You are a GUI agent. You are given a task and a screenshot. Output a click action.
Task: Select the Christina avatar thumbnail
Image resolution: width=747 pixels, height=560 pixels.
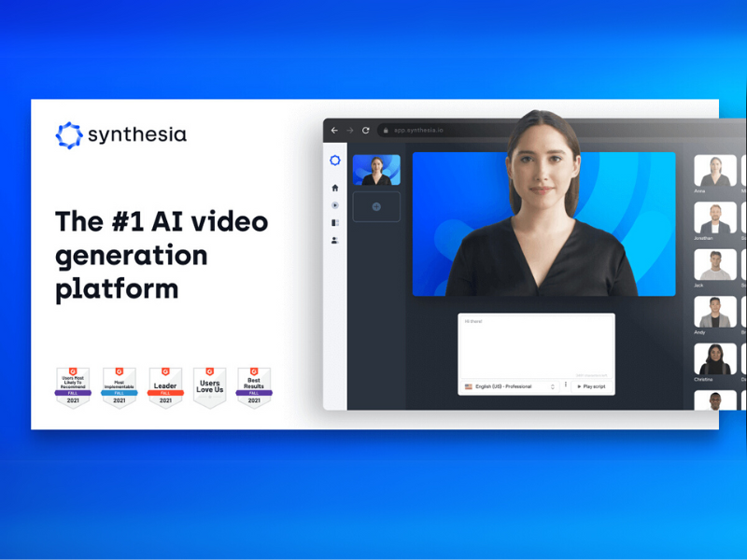(x=714, y=359)
